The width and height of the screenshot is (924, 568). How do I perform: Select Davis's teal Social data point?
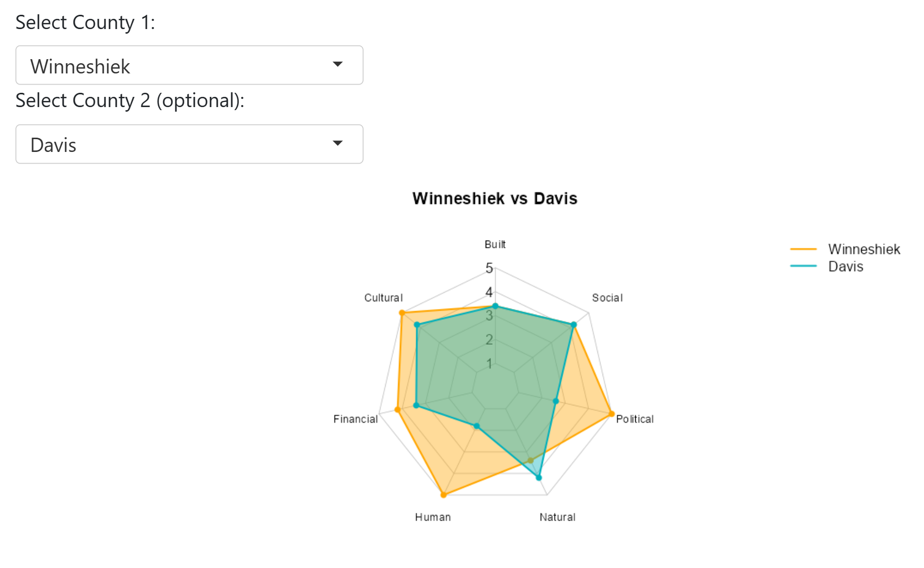(x=573, y=325)
